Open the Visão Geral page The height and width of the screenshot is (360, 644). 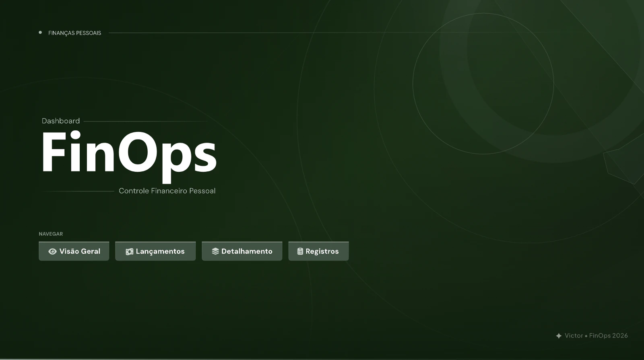coord(74,251)
